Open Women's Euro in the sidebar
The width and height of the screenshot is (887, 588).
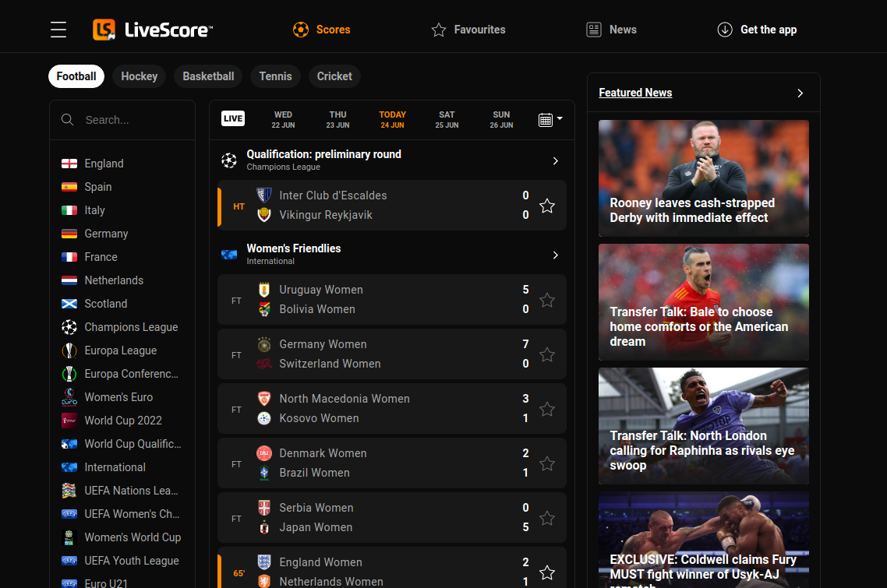coord(118,397)
